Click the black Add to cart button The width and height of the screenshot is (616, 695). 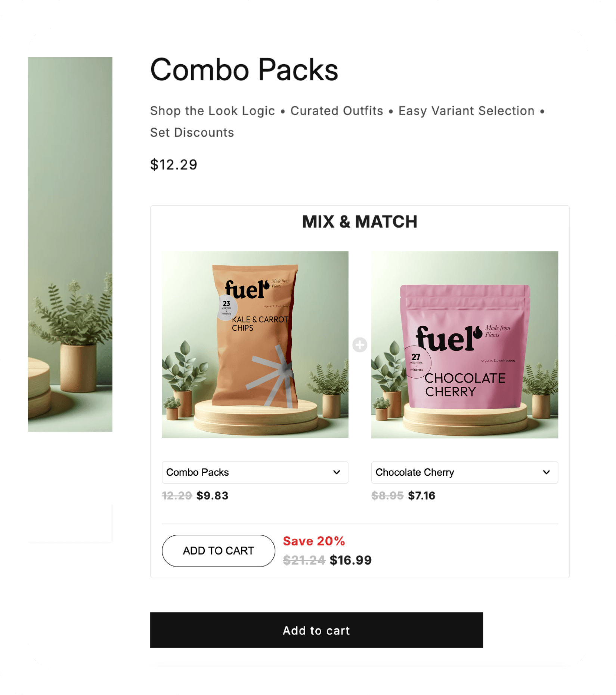coord(316,630)
